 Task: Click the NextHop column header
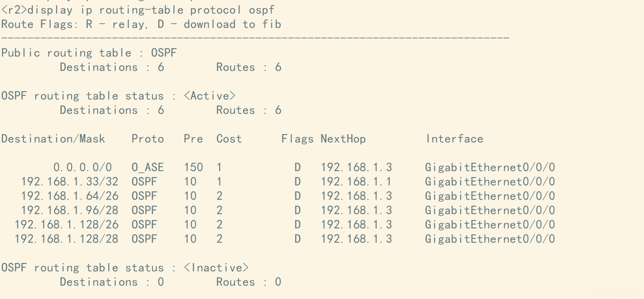(x=343, y=139)
